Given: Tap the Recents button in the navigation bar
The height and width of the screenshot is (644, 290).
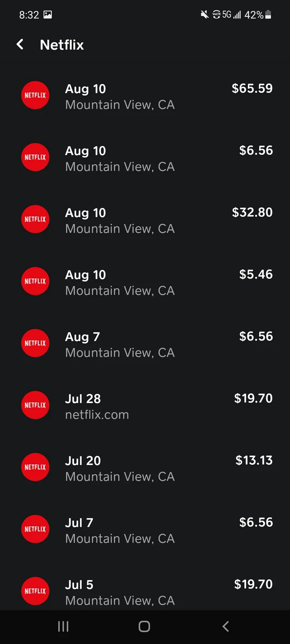Looking at the screenshot, I should coord(63,626).
